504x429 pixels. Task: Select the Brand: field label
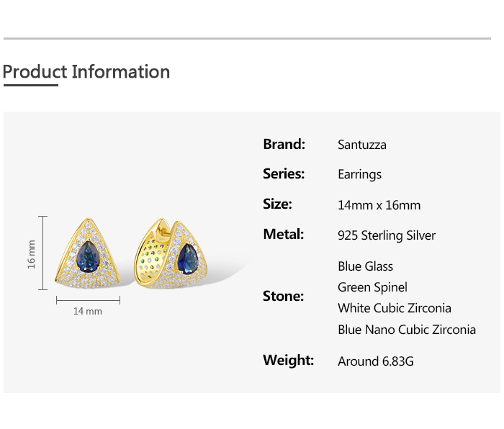click(284, 144)
